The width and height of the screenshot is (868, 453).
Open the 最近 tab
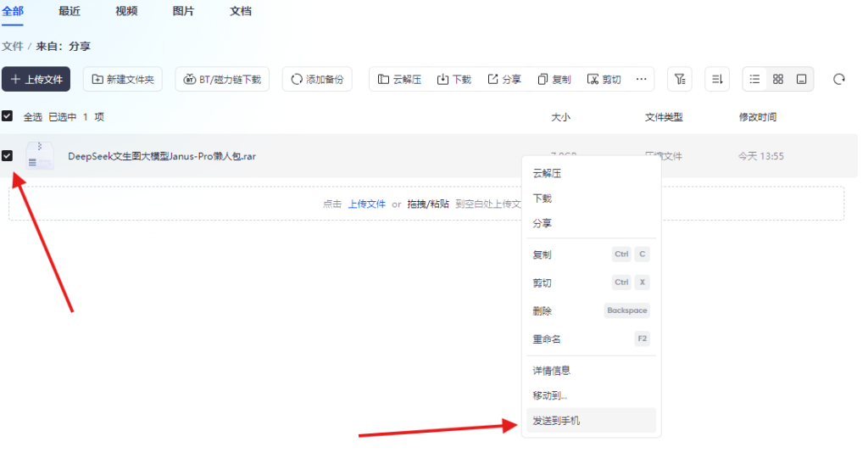[70, 11]
